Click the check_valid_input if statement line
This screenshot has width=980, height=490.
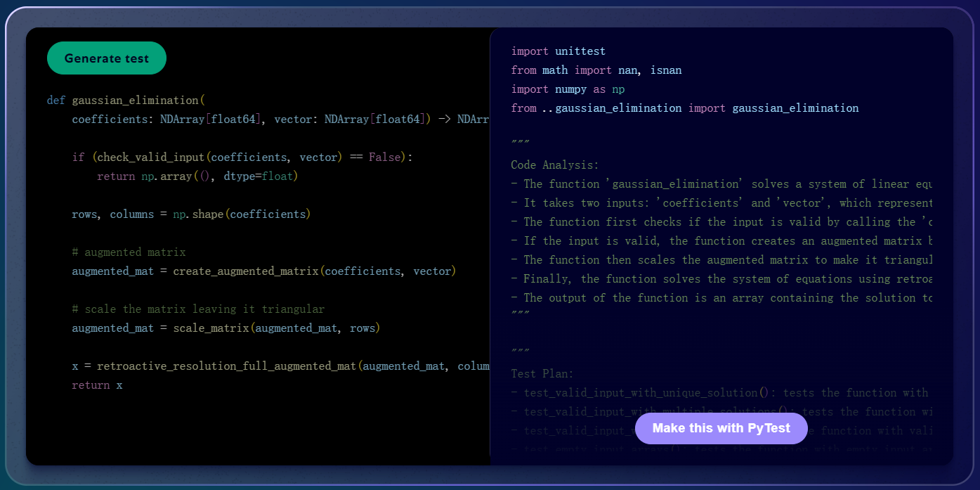pos(242,157)
